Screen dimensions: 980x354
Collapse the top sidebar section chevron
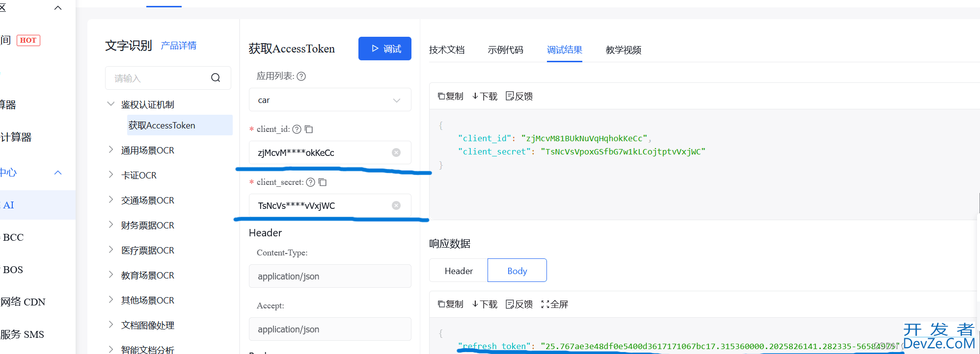tap(58, 8)
